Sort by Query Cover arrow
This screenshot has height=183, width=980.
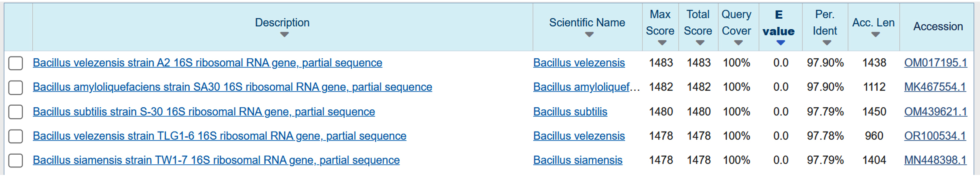(738, 43)
